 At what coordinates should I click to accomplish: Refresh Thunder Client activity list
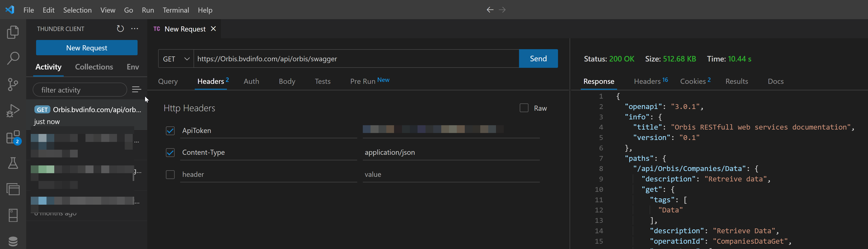120,29
